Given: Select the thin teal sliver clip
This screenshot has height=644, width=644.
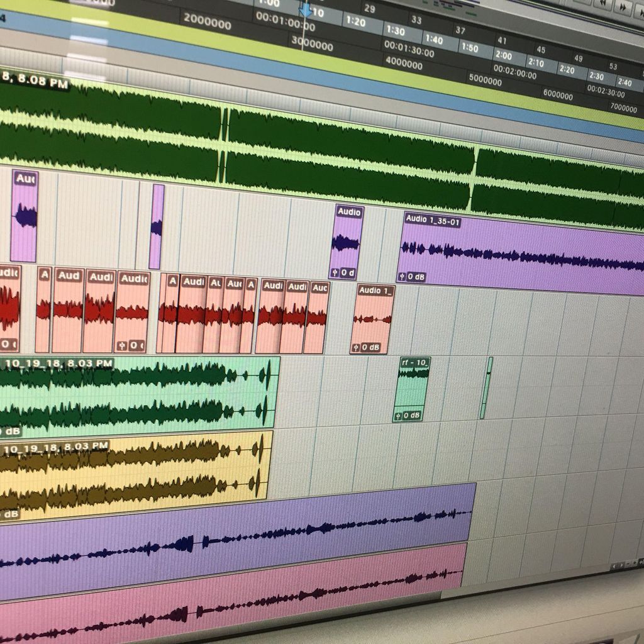Looking at the screenshot, I should [x=486, y=387].
